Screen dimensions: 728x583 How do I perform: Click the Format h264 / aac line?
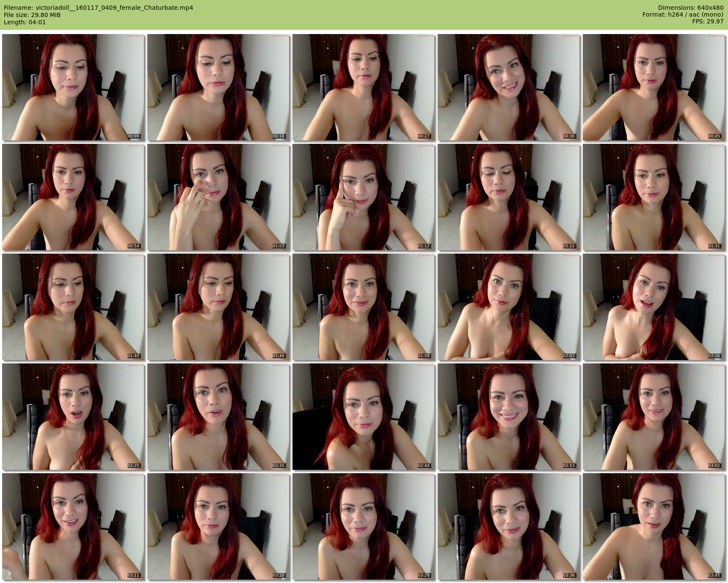(x=682, y=15)
